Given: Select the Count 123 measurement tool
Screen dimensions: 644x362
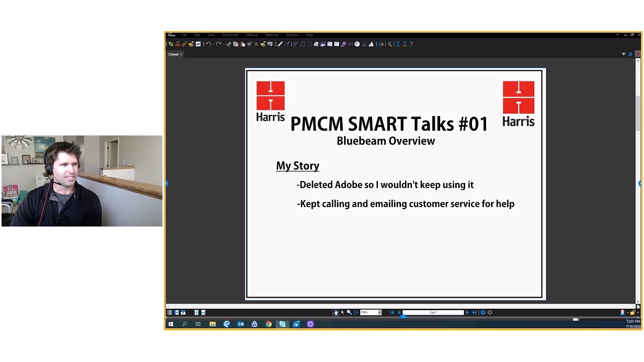Looking at the screenshot, I should [350, 44].
